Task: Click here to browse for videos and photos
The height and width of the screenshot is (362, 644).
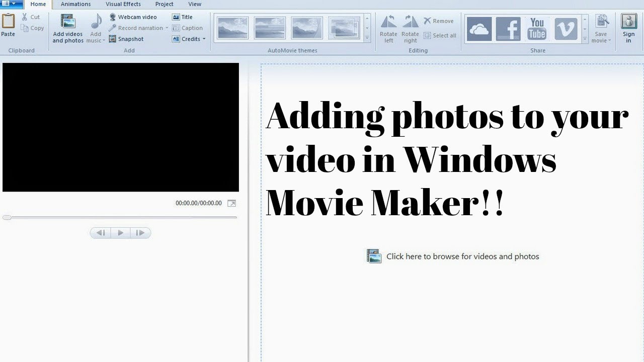Action: [x=453, y=256]
